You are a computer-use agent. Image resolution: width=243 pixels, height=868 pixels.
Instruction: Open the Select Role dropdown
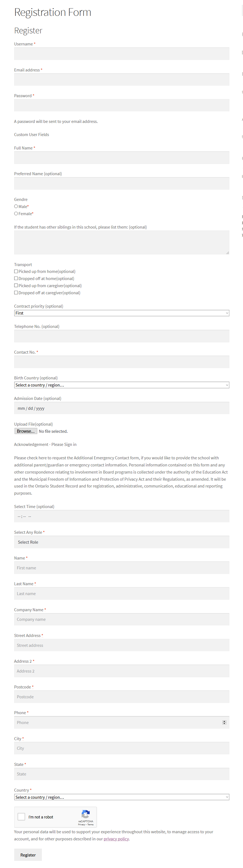[121, 542]
